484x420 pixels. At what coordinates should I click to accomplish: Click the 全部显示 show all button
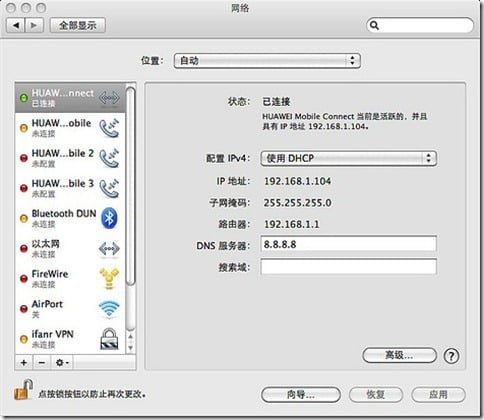(78, 25)
